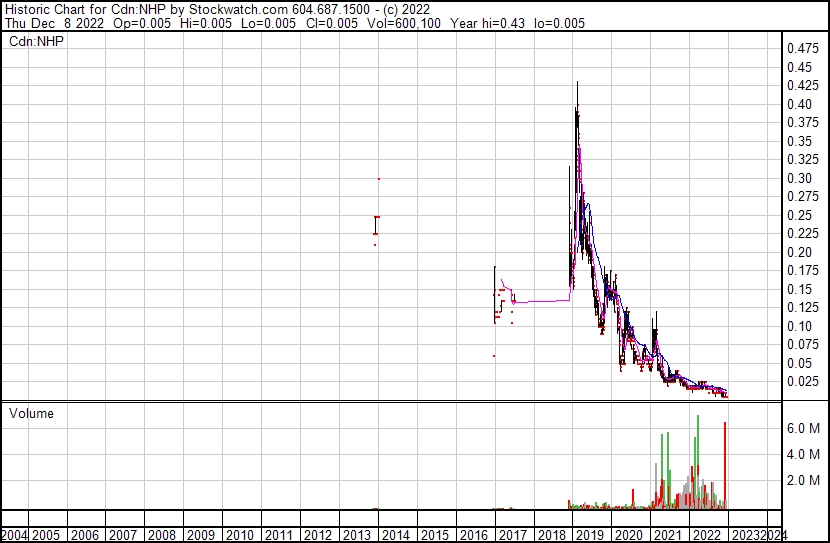This screenshot has width=830, height=543.
Task: Click the 0.475 price axis label
Action: (801, 48)
